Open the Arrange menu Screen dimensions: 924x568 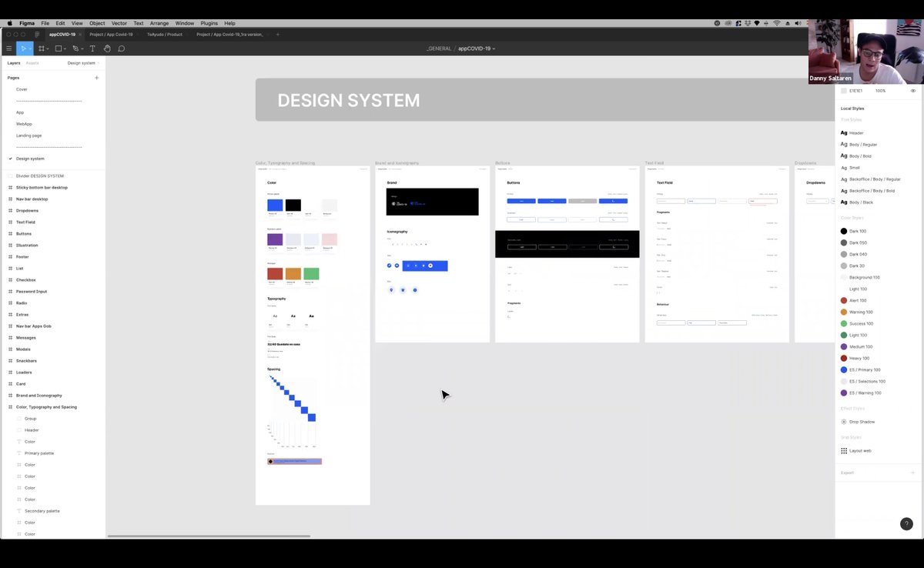click(159, 23)
